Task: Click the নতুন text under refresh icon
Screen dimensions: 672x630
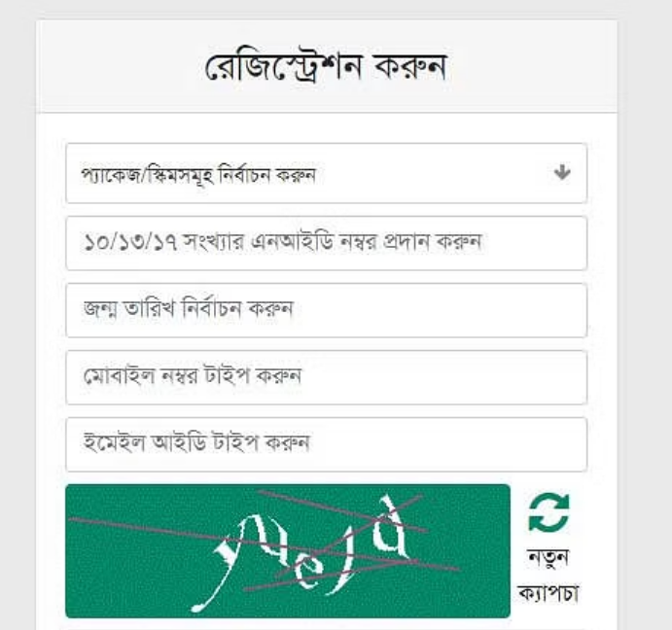Action: coord(548,557)
